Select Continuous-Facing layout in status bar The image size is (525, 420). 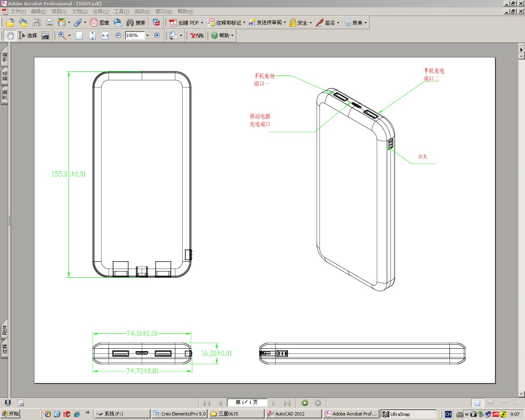pyautogui.click(x=504, y=403)
